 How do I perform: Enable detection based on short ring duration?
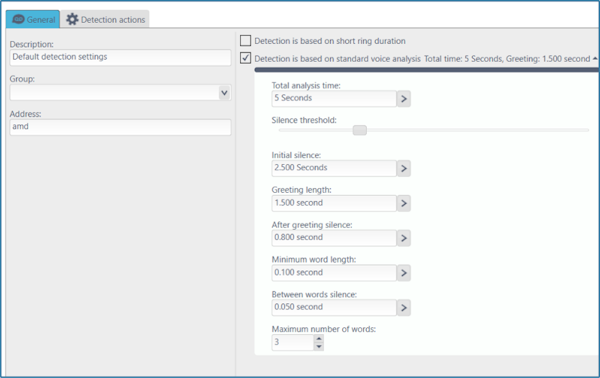click(x=245, y=41)
